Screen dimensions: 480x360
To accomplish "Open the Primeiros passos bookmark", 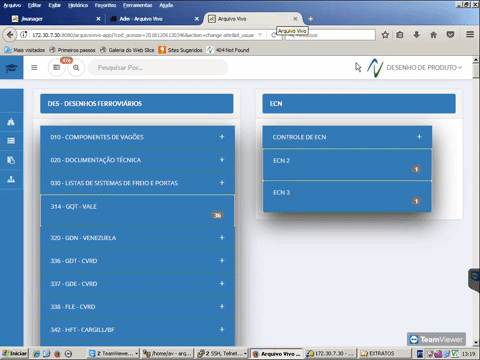I will pyautogui.click(x=72, y=50).
